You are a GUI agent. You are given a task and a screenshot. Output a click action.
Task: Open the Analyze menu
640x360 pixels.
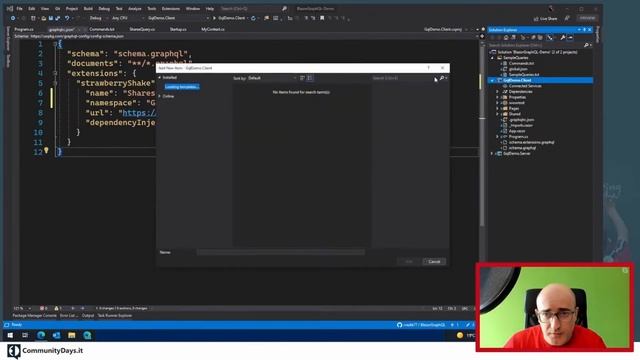135,9
